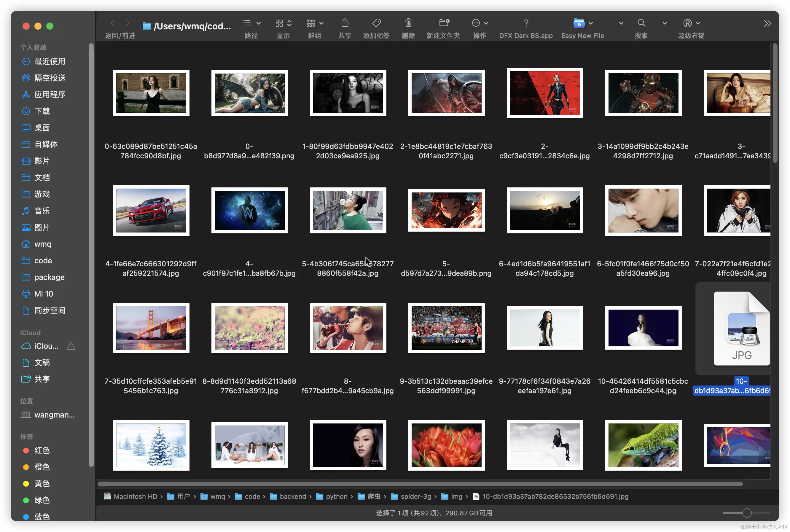
Task: Open AirDrop in the sidebar
Action: tap(50, 78)
